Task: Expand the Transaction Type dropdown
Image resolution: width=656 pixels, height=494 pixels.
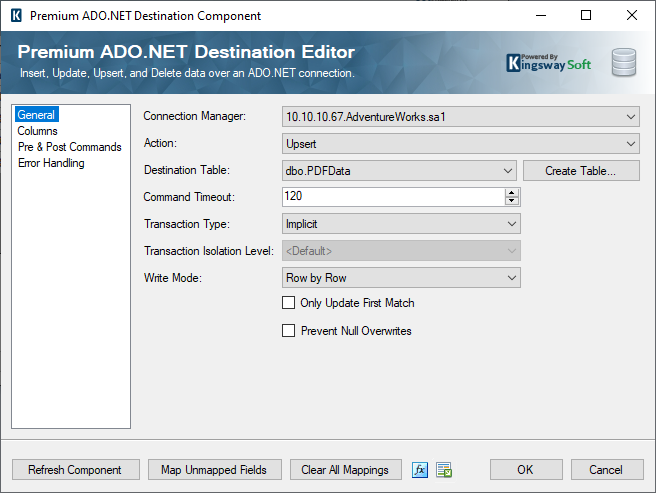Action: click(x=401, y=224)
